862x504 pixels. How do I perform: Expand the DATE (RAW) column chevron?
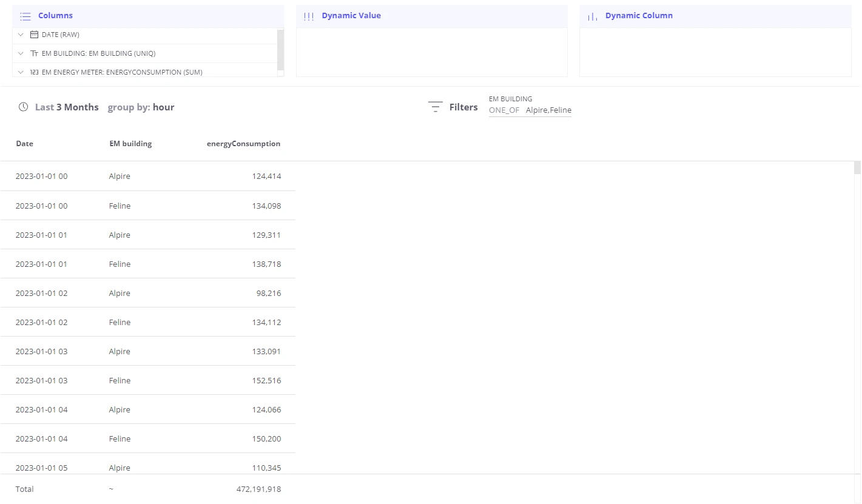tap(21, 35)
